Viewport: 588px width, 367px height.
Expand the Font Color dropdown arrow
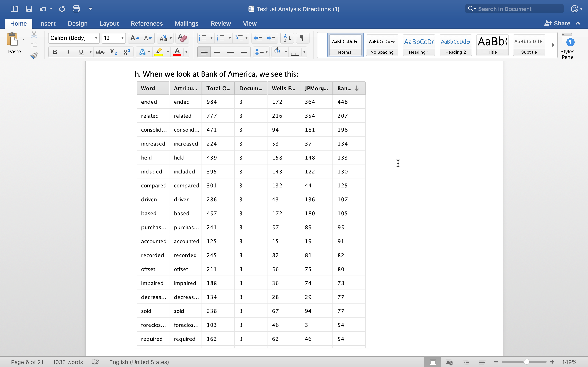tap(186, 52)
